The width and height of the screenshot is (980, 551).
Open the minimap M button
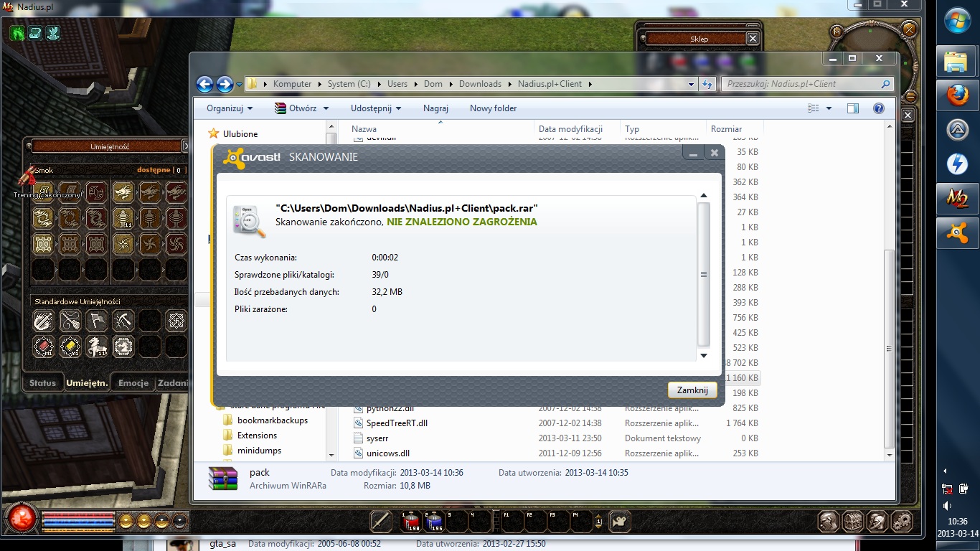(x=837, y=31)
